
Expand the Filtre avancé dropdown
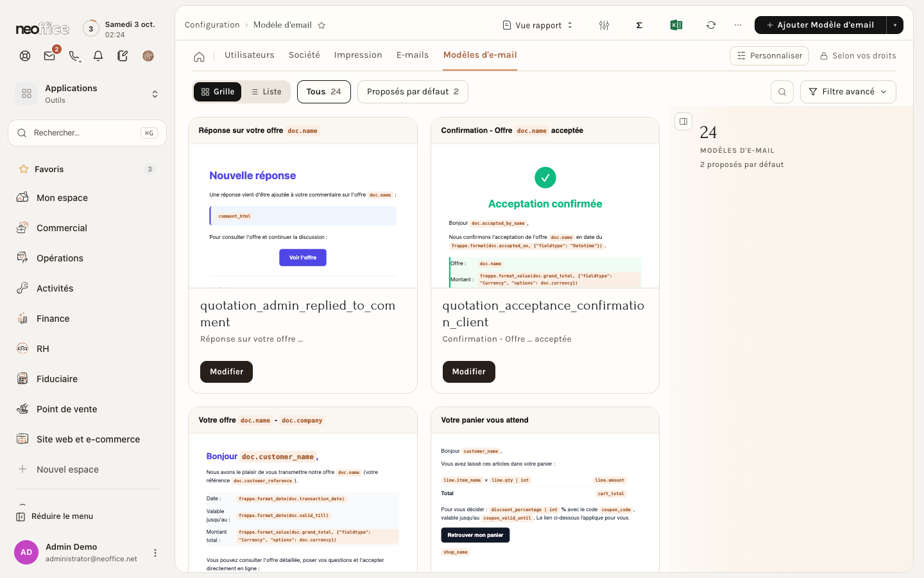pyautogui.click(x=848, y=92)
